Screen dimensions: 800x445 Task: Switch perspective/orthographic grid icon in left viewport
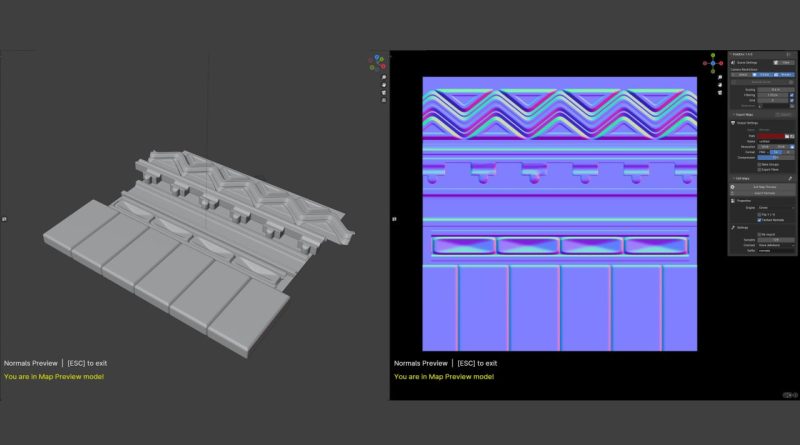(384, 101)
